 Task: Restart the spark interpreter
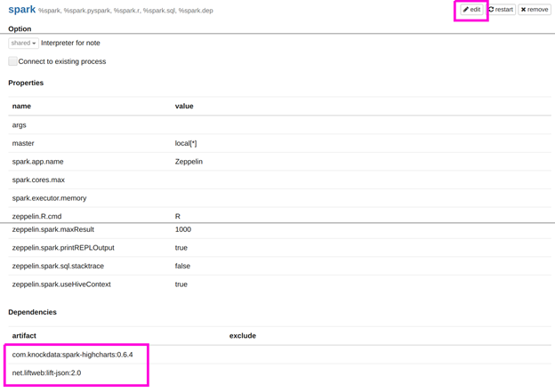coord(502,10)
